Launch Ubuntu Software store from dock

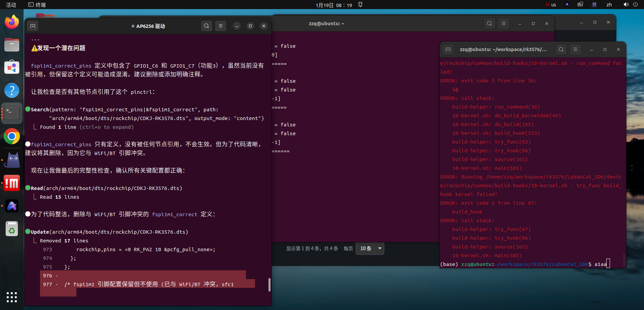(x=12, y=68)
